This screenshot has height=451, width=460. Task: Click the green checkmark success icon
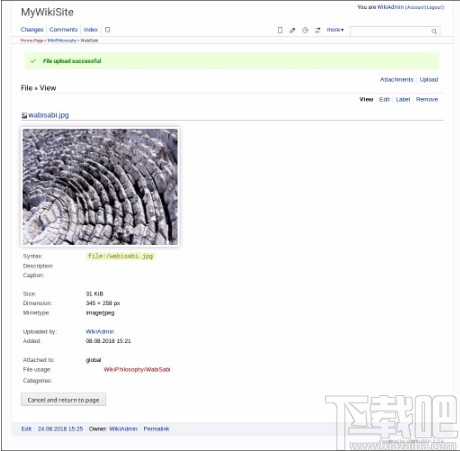pyautogui.click(x=33, y=61)
